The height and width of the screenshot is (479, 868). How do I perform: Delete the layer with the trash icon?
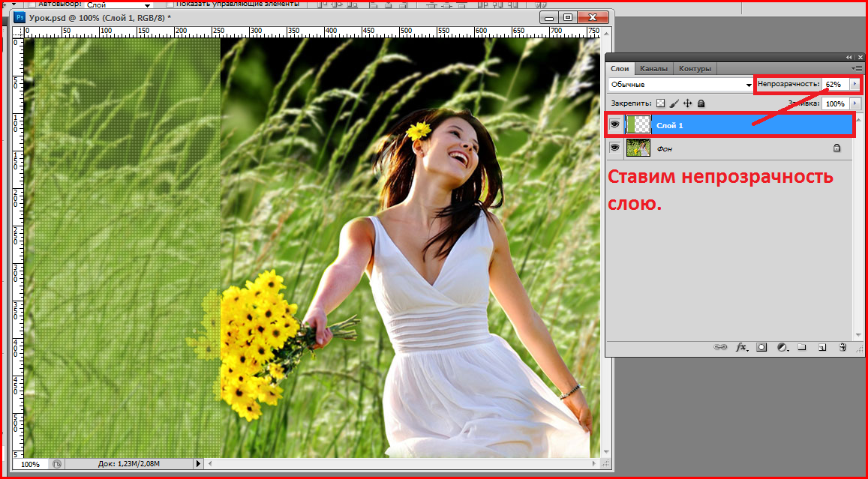(842, 347)
